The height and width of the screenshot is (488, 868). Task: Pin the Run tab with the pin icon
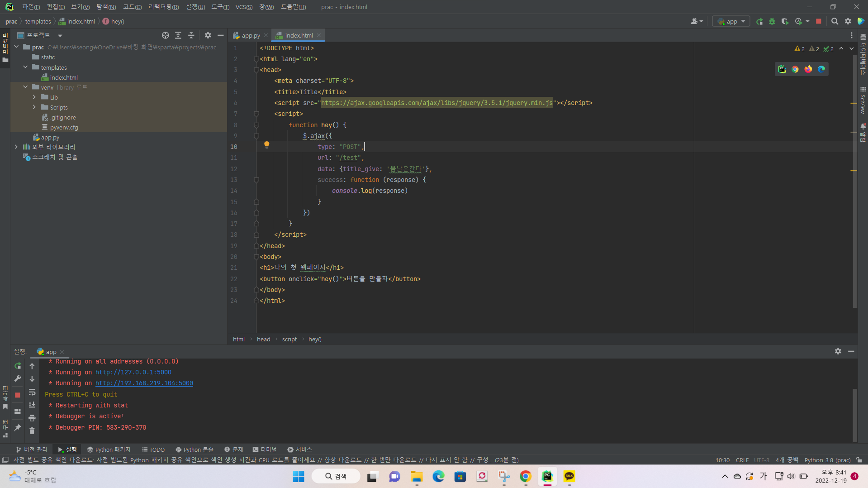[18, 428]
